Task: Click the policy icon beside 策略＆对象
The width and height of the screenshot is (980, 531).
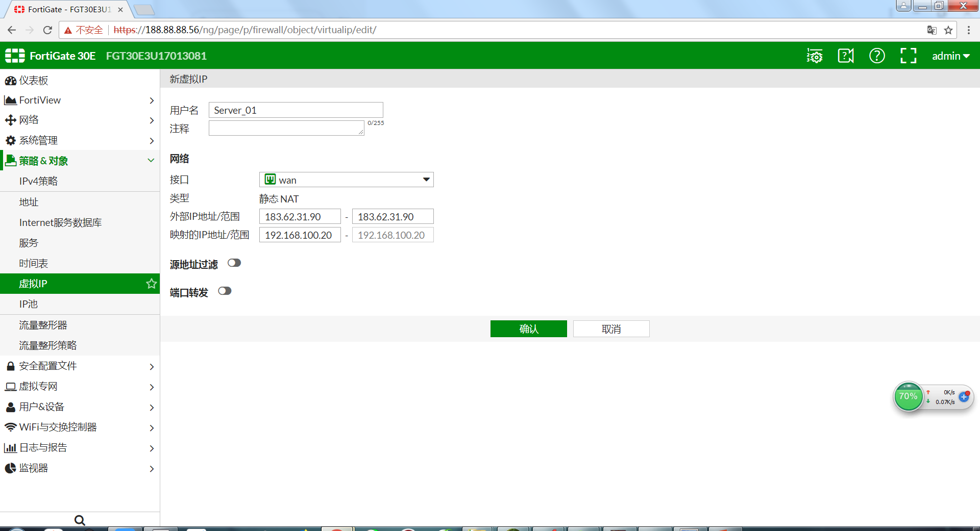Action: tap(10, 161)
